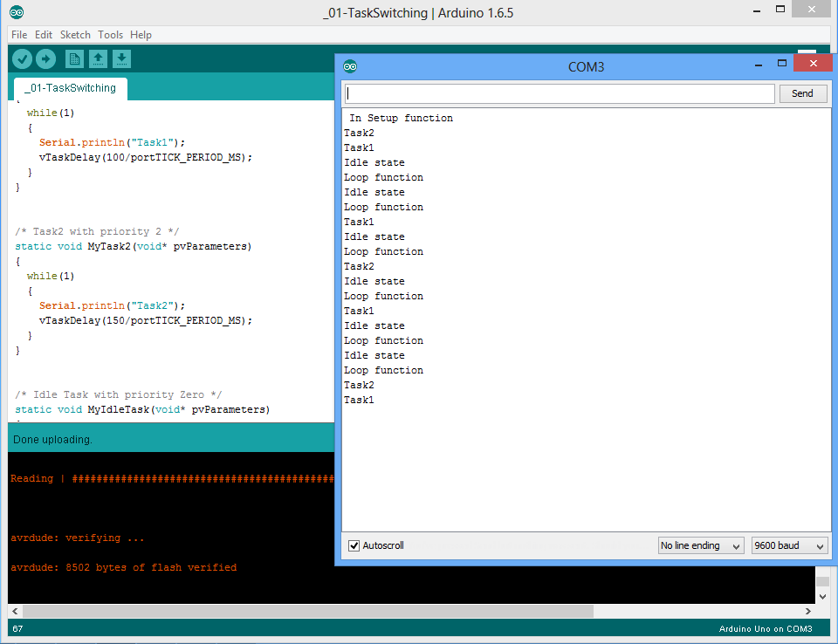This screenshot has height=644, width=838.
Task: Click Arduino logo in main IDE title bar
Action: [17, 12]
